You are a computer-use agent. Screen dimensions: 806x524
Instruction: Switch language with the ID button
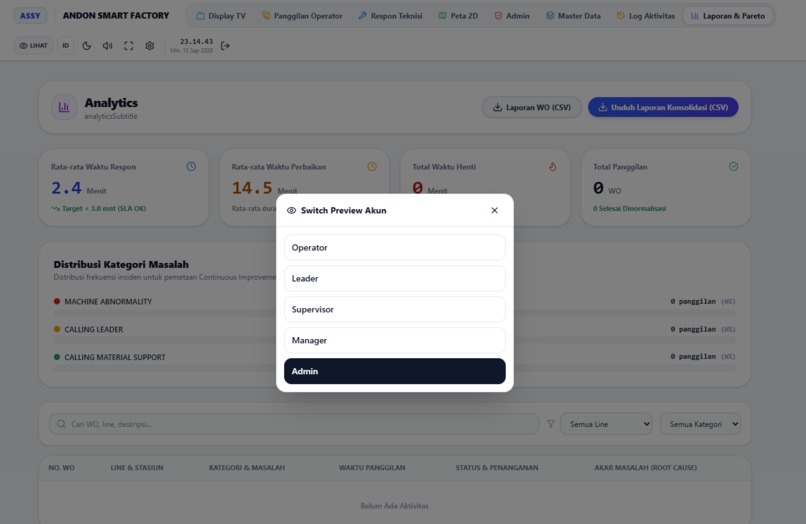(x=65, y=46)
